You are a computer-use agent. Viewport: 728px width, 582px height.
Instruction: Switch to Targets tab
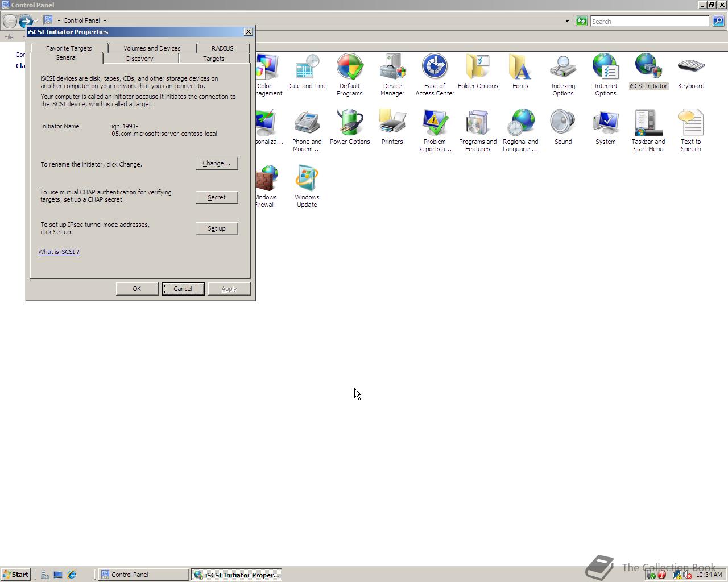point(214,59)
